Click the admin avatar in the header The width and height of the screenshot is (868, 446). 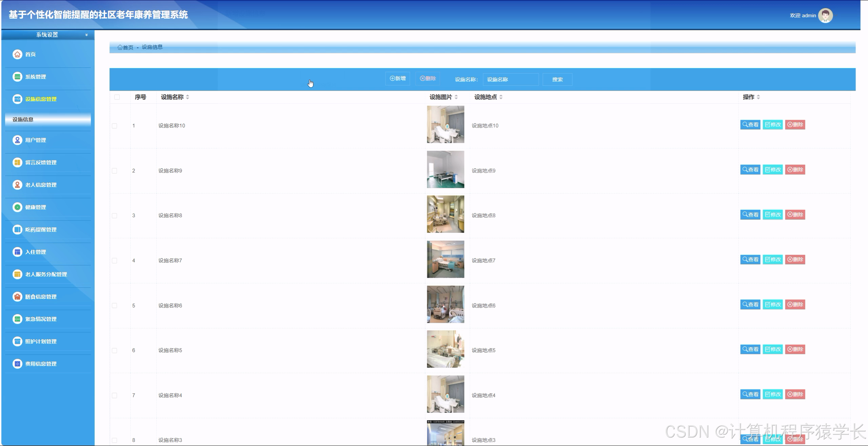point(825,15)
